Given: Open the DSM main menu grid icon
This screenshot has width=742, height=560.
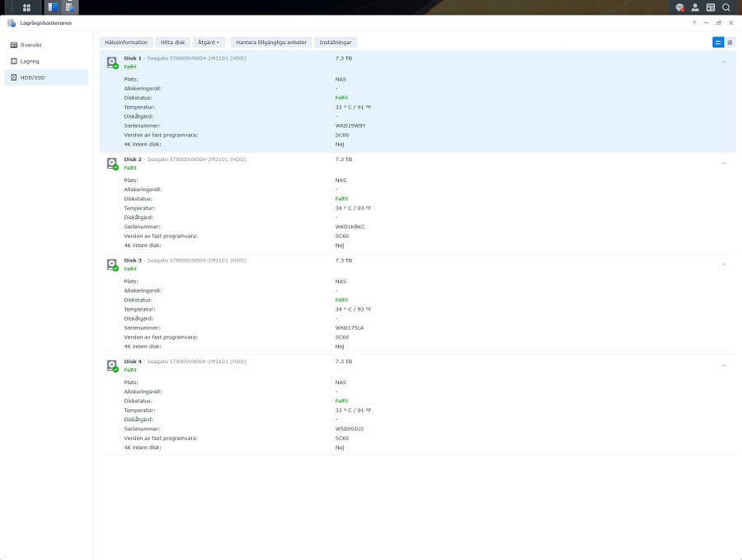Looking at the screenshot, I should 26,7.
